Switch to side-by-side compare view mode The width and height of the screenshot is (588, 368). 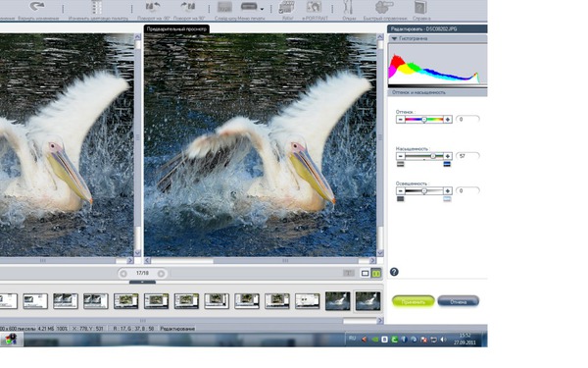(375, 274)
